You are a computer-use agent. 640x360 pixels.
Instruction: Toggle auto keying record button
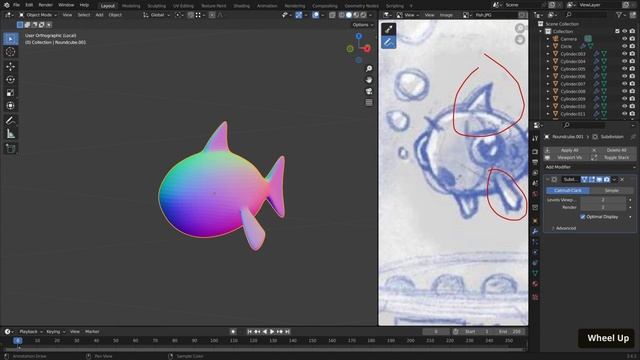point(233,332)
